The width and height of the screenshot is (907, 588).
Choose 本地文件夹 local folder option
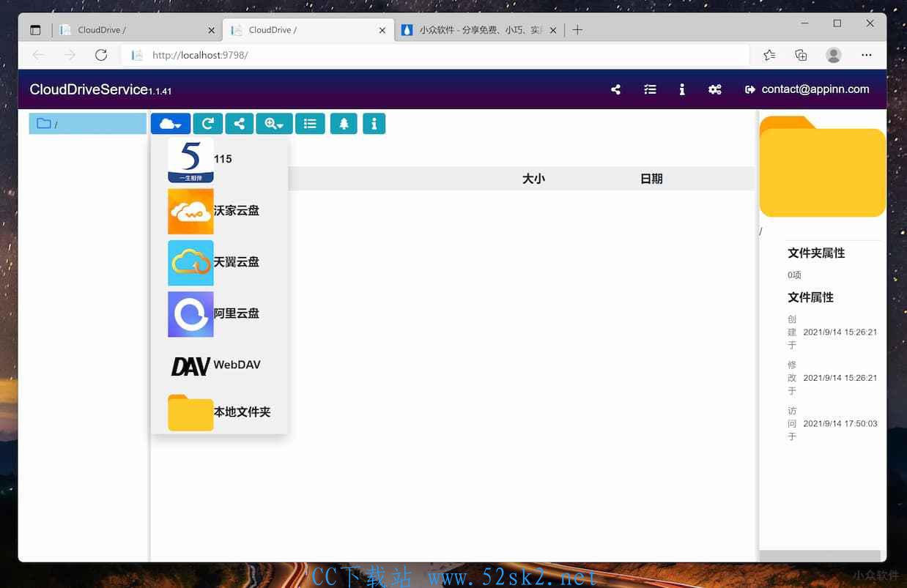(x=218, y=412)
